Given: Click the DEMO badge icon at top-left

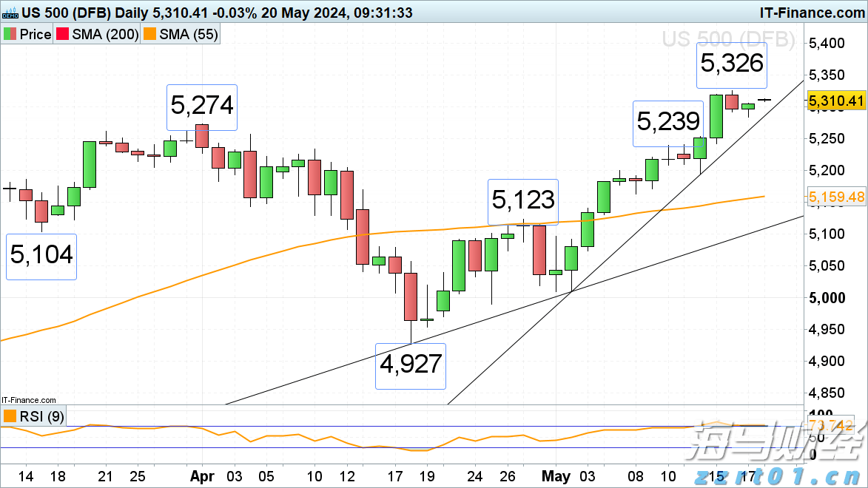Looking at the screenshot, I should 9,13.
